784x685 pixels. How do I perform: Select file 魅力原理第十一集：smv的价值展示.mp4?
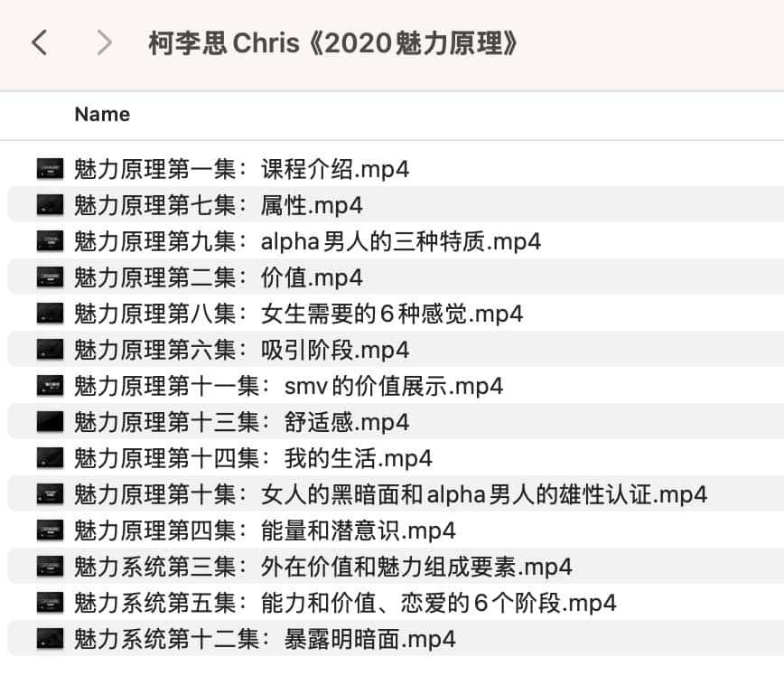click(x=288, y=386)
